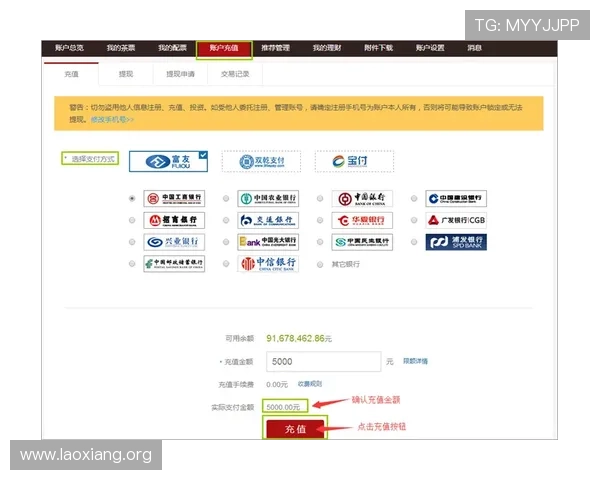
Task: Select the 交通银行 radio button
Action: (x=226, y=220)
